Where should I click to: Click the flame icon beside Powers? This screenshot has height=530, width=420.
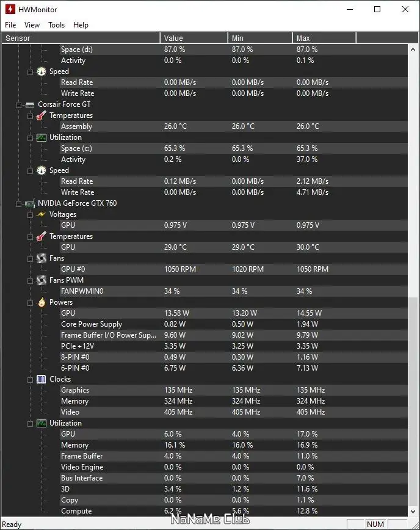(41, 302)
